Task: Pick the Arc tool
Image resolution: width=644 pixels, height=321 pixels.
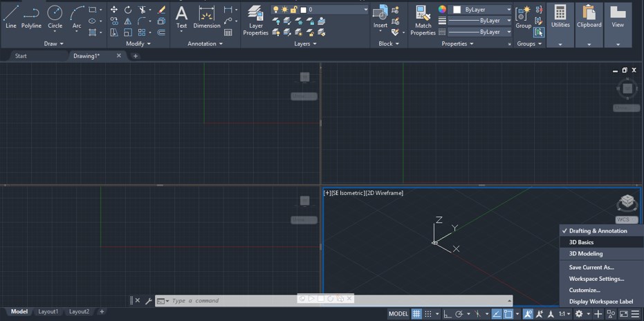Action: [77, 17]
